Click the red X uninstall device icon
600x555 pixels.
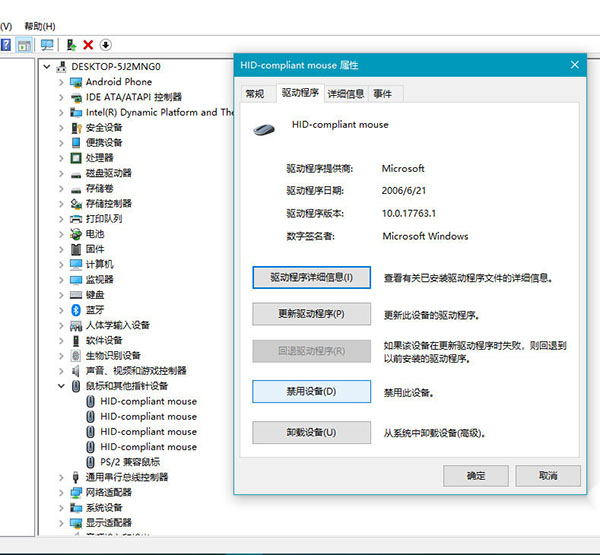pyautogui.click(x=88, y=45)
